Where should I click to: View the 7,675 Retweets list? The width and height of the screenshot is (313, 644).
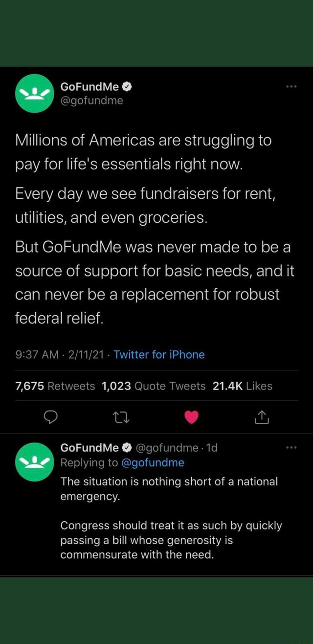[x=53, y=386]
